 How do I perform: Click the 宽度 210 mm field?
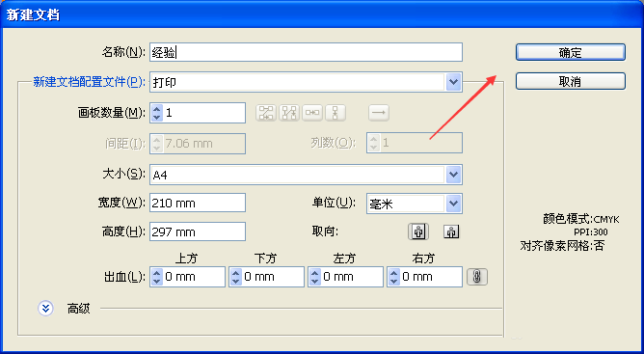[198, 203]
